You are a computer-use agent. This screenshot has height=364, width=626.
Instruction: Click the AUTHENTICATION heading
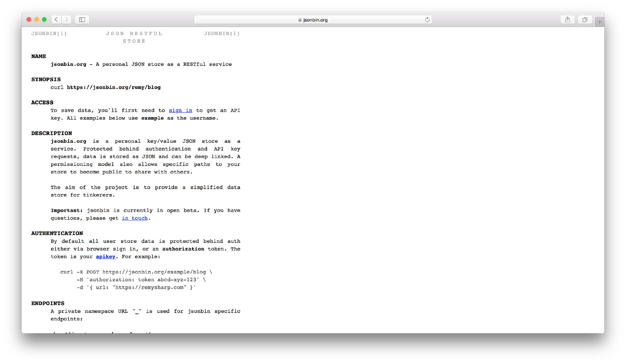(57, 233)
